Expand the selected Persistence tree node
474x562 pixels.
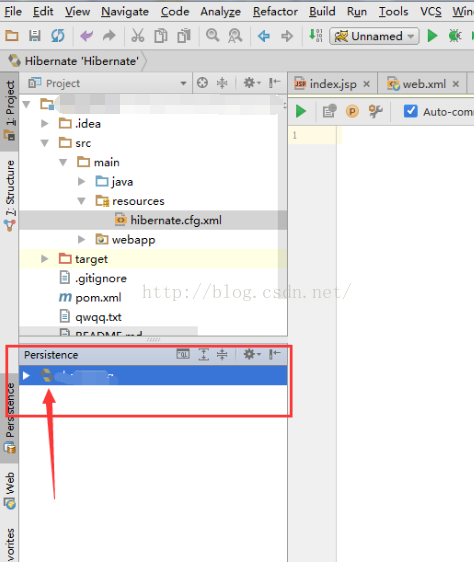[26, 375]
